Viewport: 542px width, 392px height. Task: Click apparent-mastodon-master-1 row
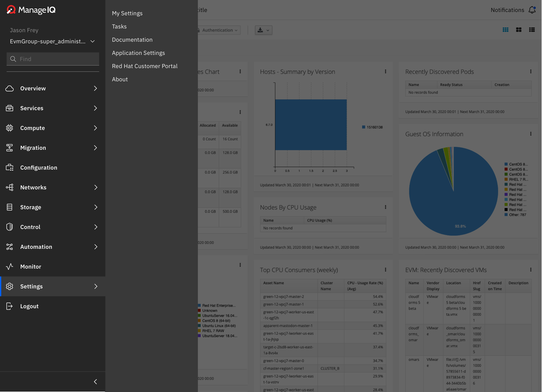pos(323,326)
